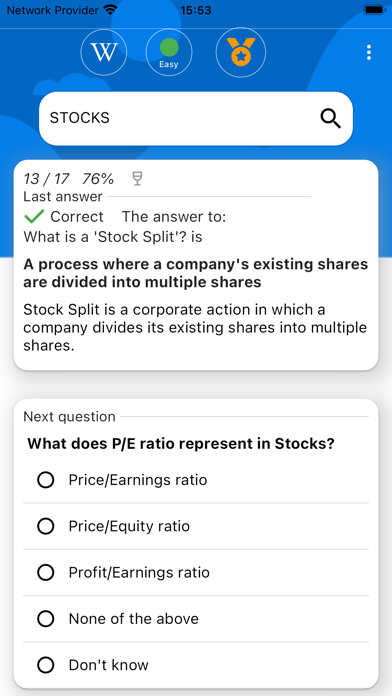This screenshot has height=696, width=392.
Task: Tap the green Correct checkmark icon
Action: 34,217
